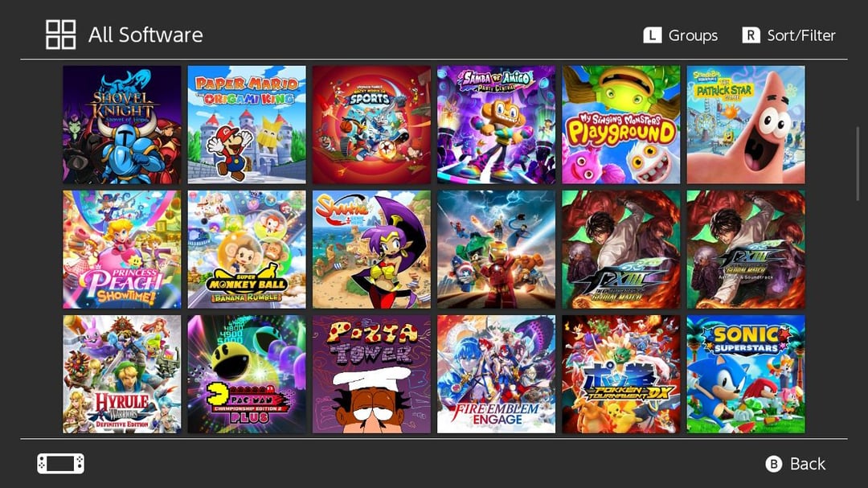Open the Sort/Filter options
Viewport: 868px width, 488px height.
(789, 35)
